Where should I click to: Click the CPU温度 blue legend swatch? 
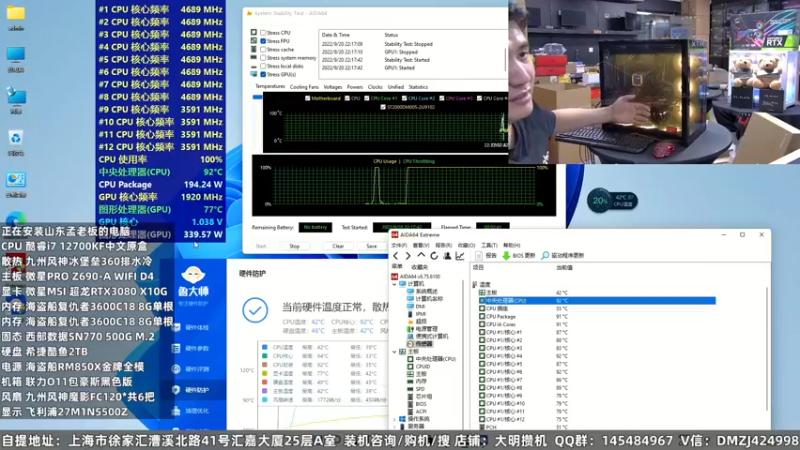(x=265, y=347)
